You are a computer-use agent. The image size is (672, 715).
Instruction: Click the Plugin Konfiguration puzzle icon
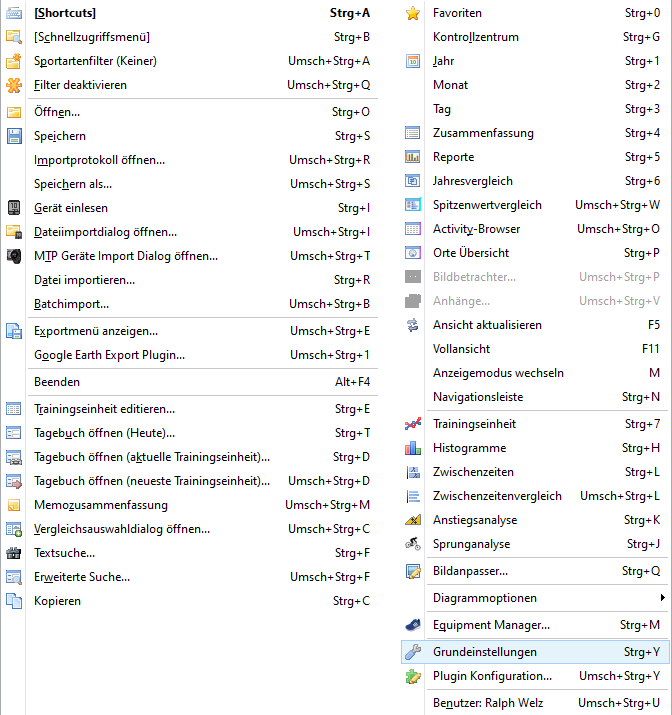(413, 676)
